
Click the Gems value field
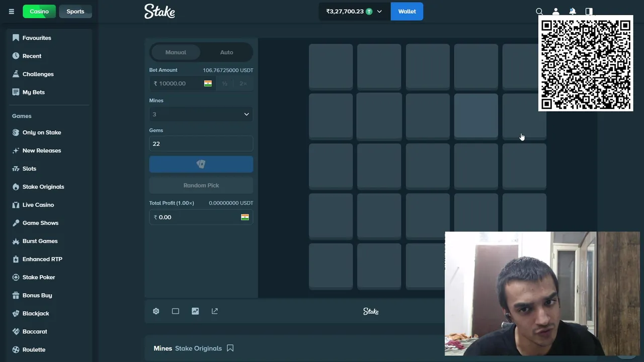click(201, 143)
